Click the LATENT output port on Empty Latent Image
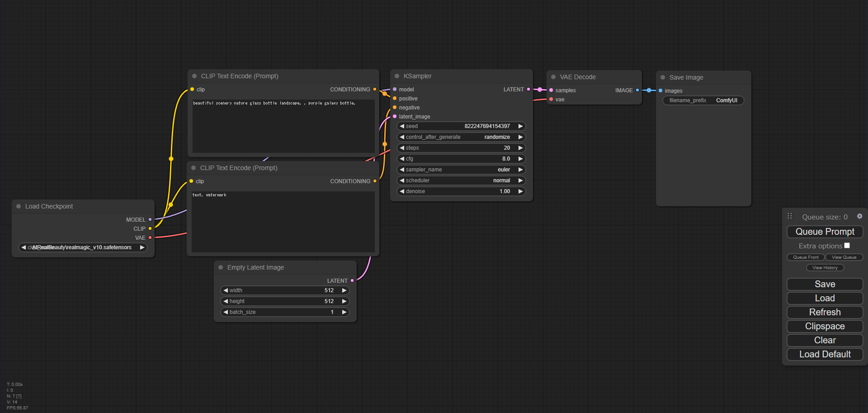868x413 pixels. click(x=352, y=280)
